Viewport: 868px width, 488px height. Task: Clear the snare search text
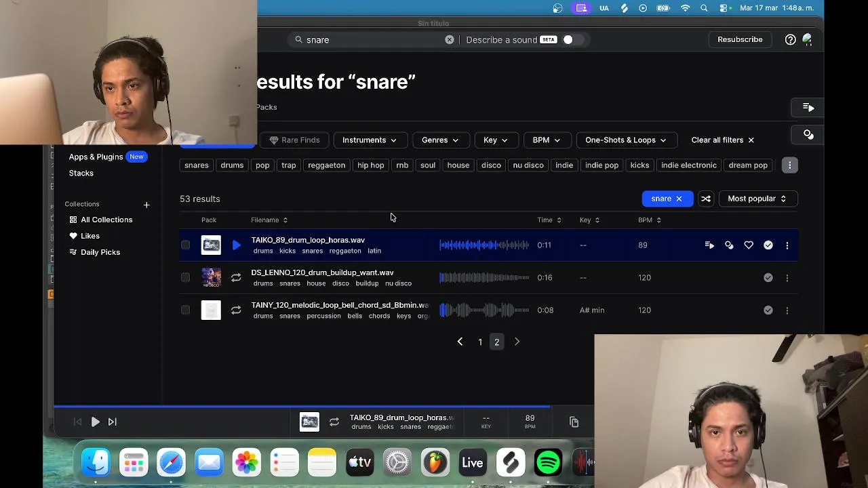450,40
